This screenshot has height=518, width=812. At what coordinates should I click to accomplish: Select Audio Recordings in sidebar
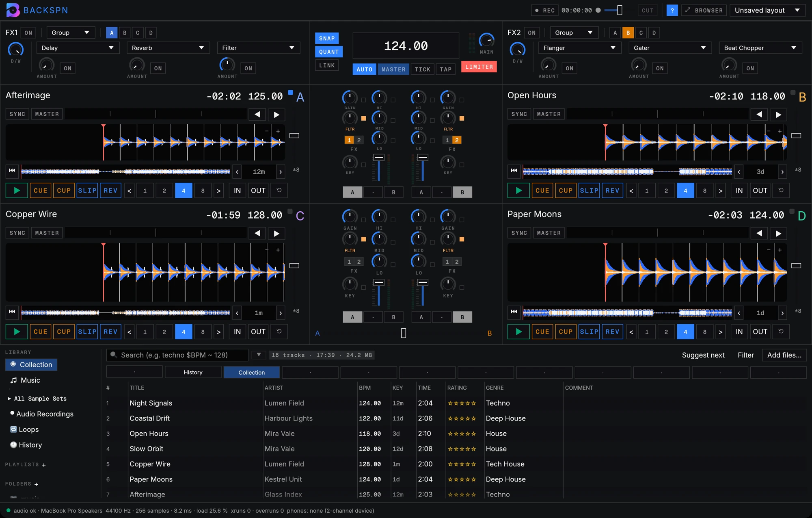pos(42,414)
